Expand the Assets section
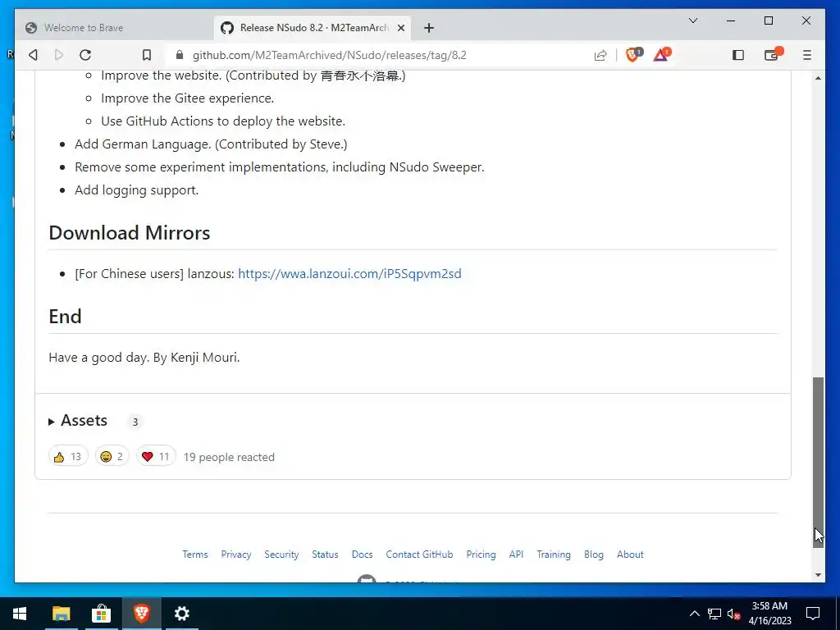840x630 pixels. pos(78,421)
